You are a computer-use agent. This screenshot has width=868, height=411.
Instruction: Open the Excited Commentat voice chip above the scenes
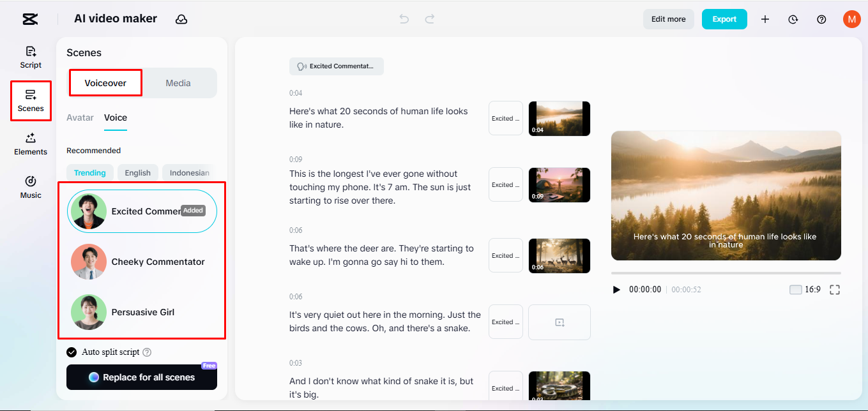pos(336,66)
